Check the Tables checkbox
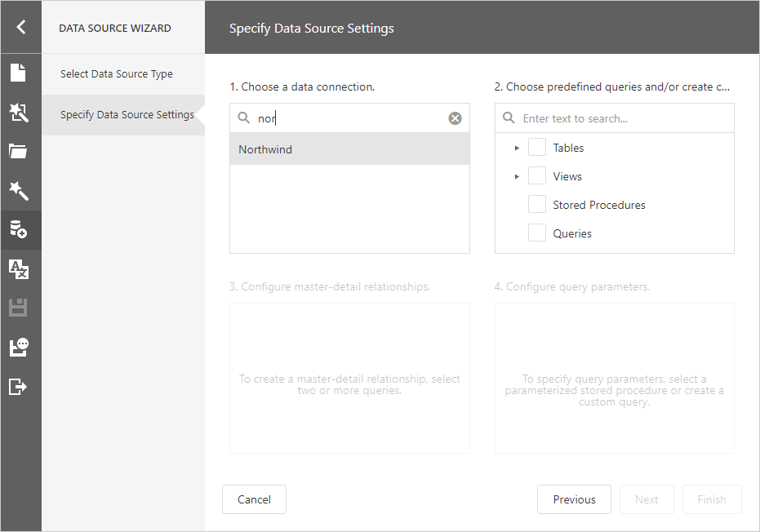Viewport: 760px width, 532px height. (x=536, y=148)
